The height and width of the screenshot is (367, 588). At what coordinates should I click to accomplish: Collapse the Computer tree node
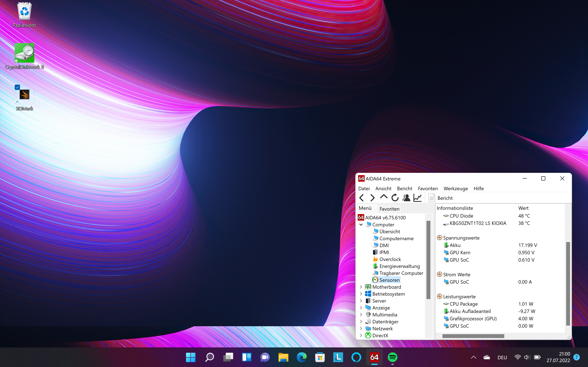coord(361,224)
